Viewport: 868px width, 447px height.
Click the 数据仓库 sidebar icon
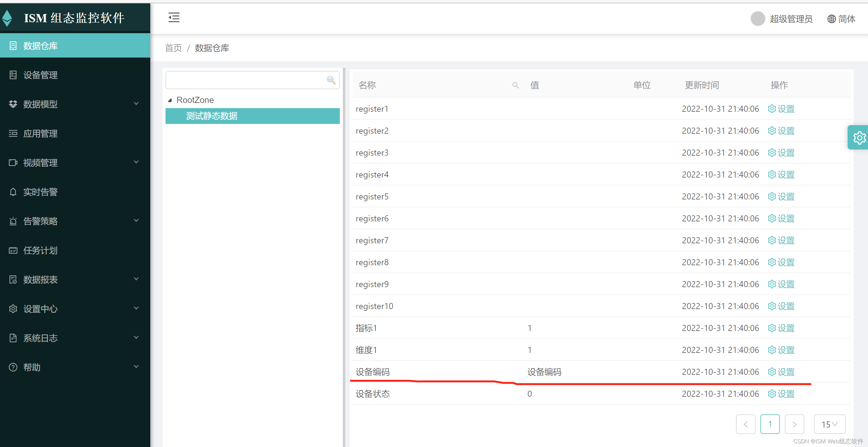click(x=13, y=45)
